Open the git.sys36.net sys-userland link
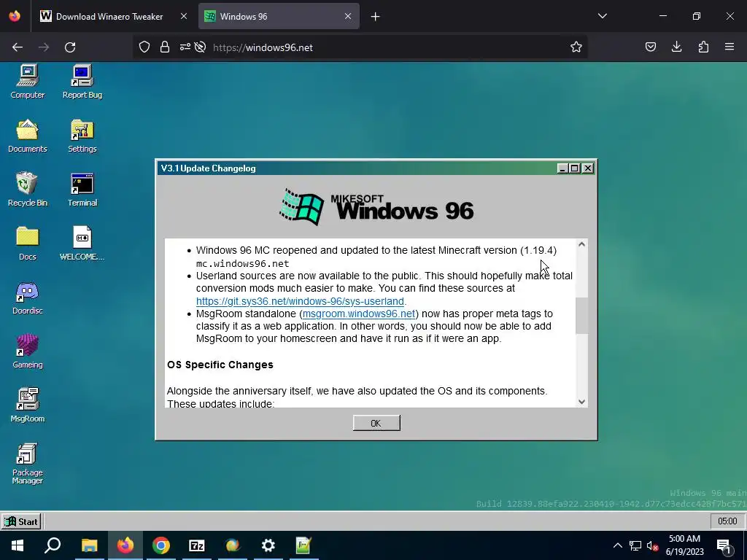The height and width of the screenshot is (560, 747). [300, 301]
